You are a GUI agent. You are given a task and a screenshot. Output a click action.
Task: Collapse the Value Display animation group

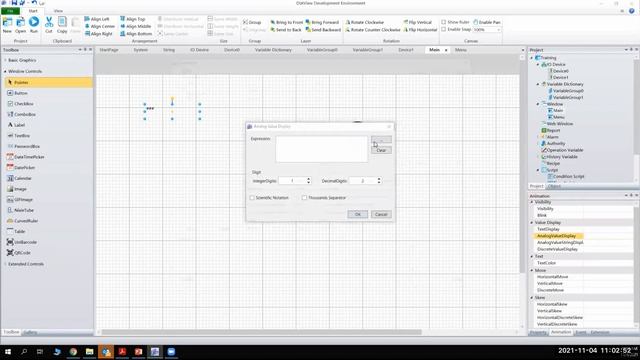point(532,222)
